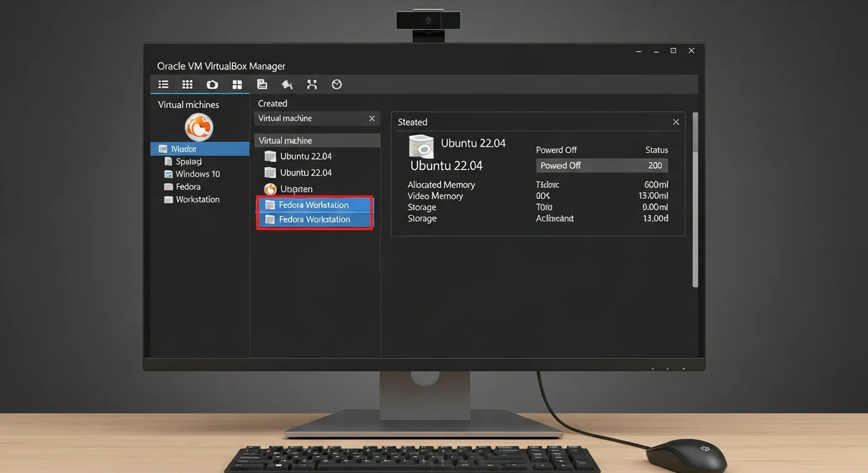Screen dimensions: 868x473
Task: Click the vertical scrollbar on the right edge
Action: (x=697, y=197)
